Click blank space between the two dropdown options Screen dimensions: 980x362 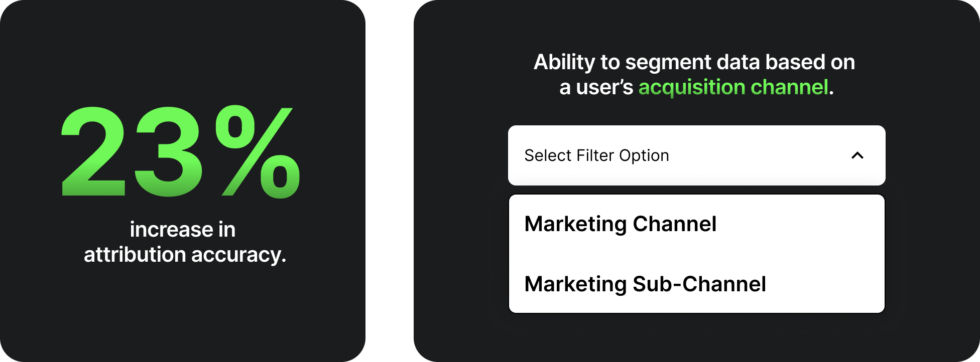pos(696,254)
